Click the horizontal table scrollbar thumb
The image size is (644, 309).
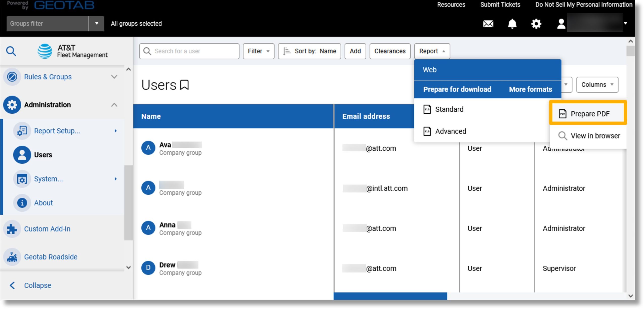(x=390, y=296)
